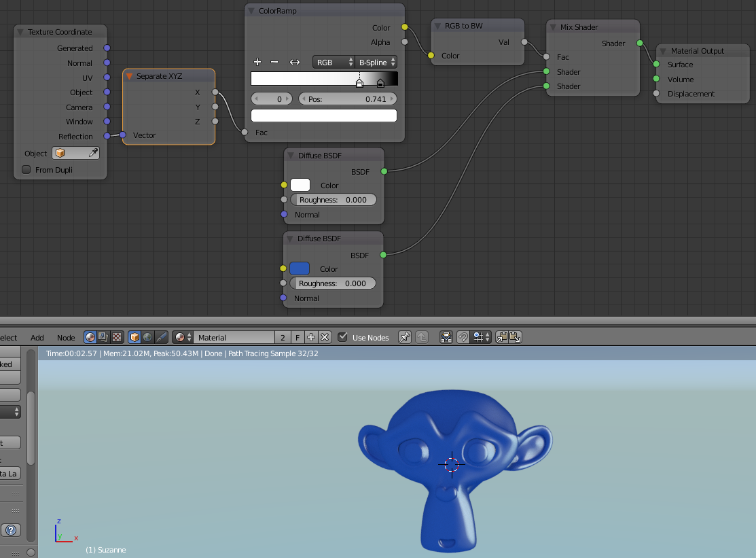Collapse the Separate XYZ node
The image size is (756, 558).
129,76
